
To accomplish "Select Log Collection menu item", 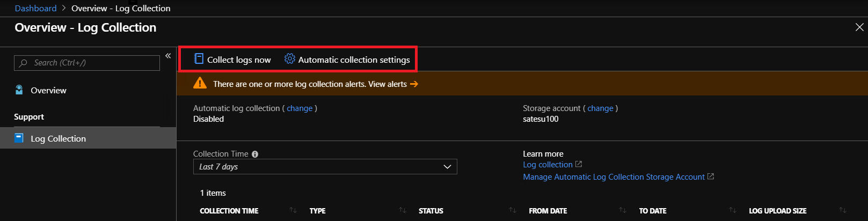I will [58, 138].
